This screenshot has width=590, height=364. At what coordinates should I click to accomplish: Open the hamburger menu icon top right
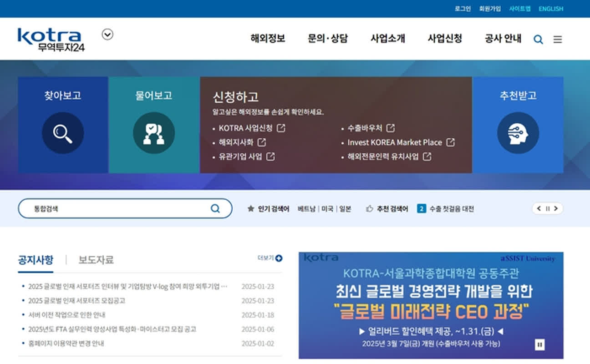(558, 39)
